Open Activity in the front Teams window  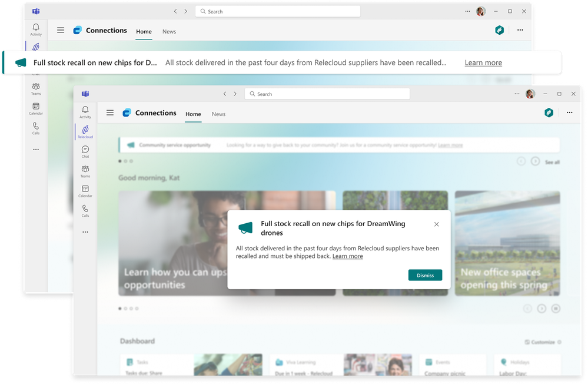coord(85,112)
